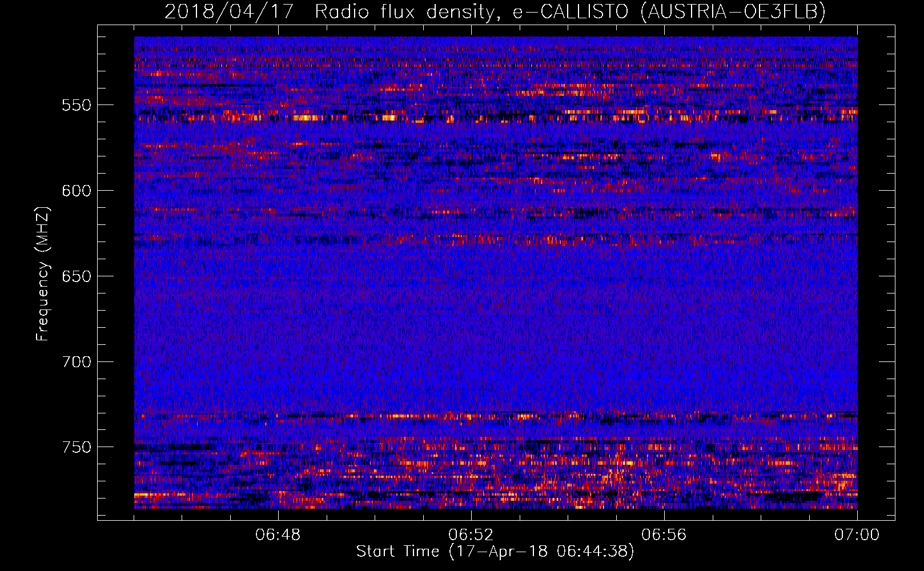The height and width of the screenshot is (571, 924).
Task: Click the 'Frequency (MHZ)' axis label
Action: coord(43,274)
